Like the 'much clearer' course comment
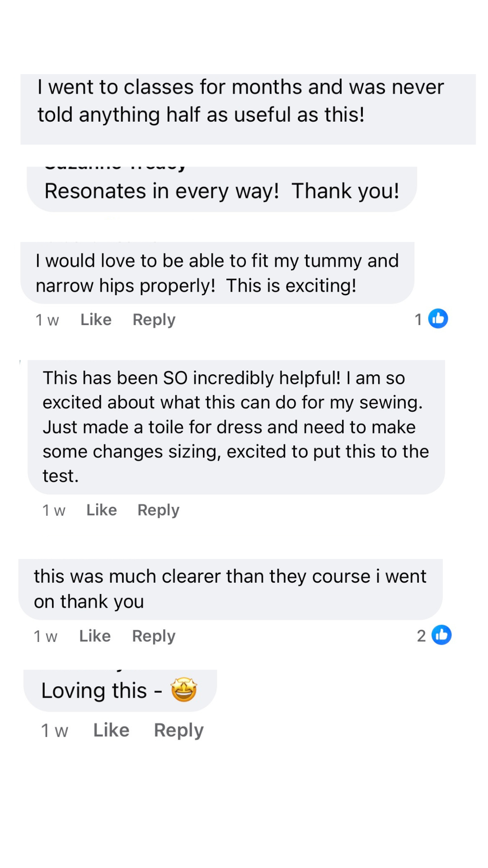 [x=95, y=636]
